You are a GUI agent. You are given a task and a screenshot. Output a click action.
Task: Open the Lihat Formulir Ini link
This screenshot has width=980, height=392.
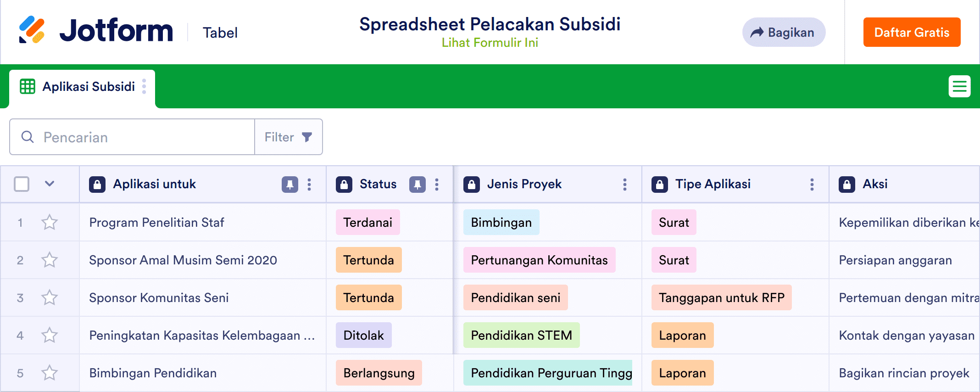(490, 43)
